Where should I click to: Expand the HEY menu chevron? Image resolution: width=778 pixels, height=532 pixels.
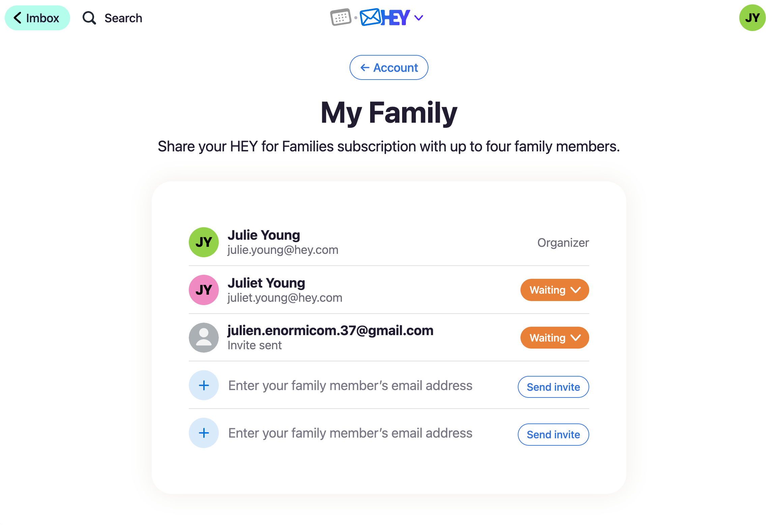[419, 18]
